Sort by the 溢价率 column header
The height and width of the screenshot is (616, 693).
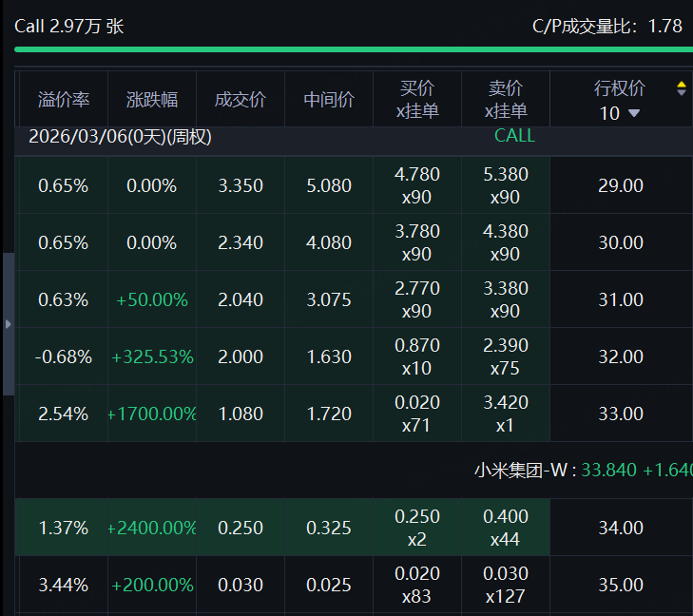point(64,100)
